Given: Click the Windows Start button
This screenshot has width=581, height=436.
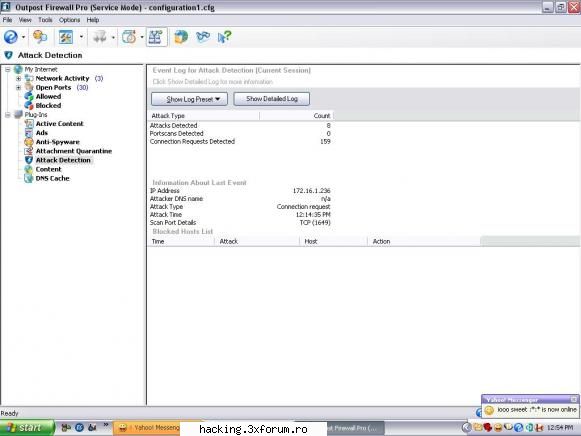Looking at the screenshot, I should [27, 427].
